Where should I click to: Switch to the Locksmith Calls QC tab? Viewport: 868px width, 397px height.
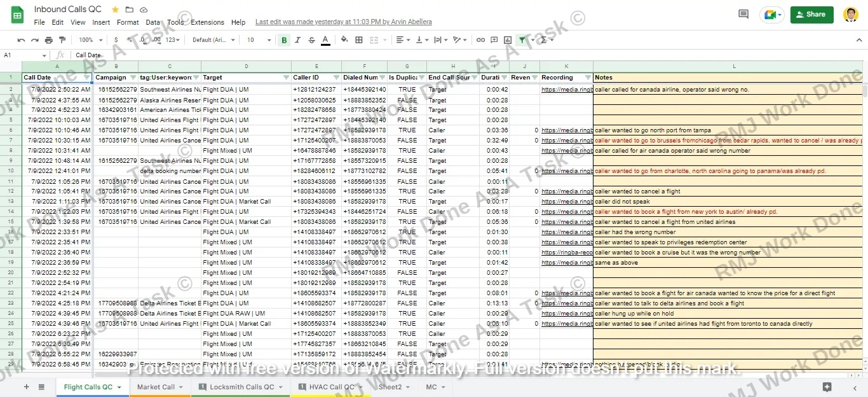(x=242, y=387)
